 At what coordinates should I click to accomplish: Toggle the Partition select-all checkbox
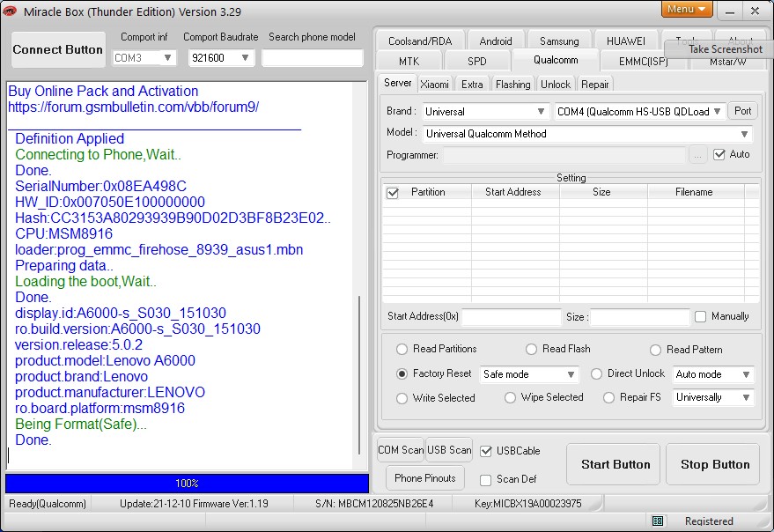393,193
